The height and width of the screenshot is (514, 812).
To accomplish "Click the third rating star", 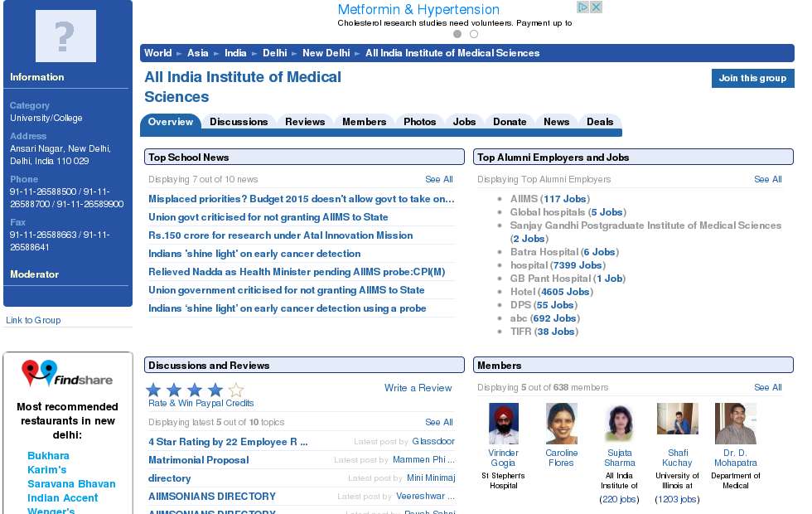I will (195, 390).
